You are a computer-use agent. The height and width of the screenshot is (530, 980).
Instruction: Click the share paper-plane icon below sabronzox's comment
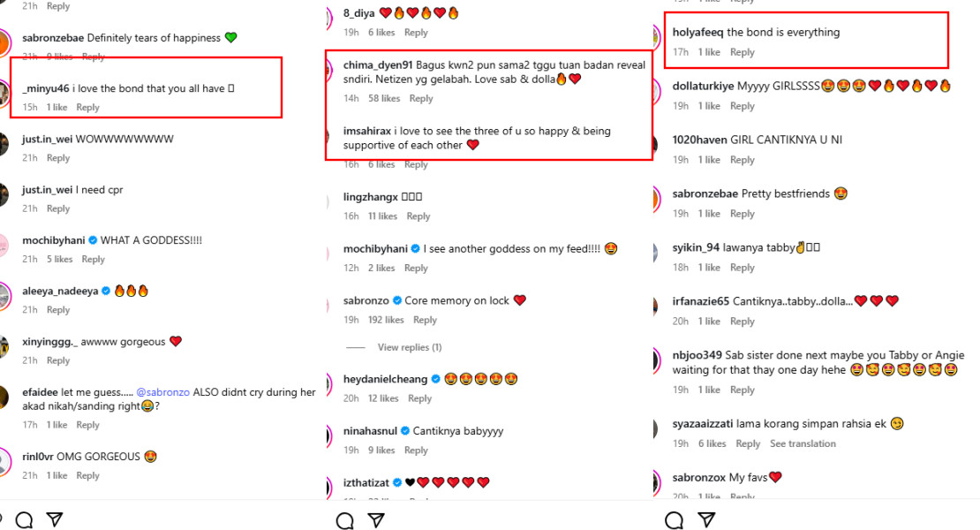coord(705,519)
